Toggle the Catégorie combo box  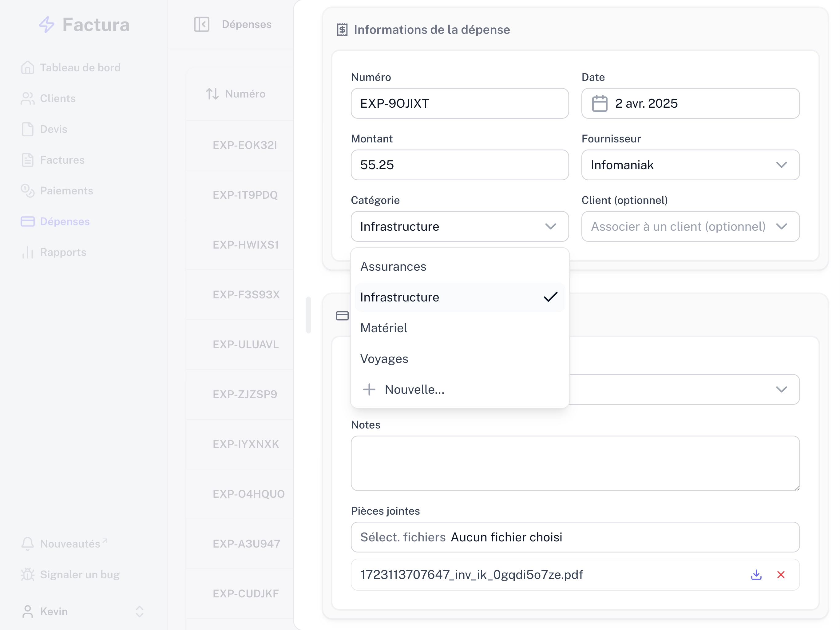pos(459,226)
